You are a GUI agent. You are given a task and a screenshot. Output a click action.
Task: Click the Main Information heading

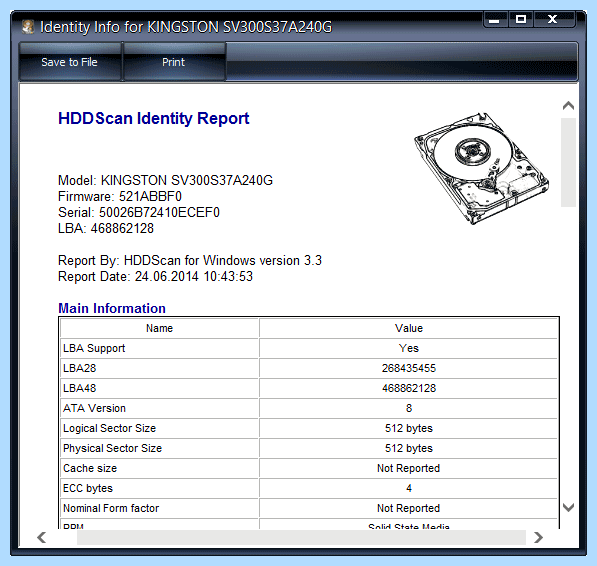pos(112,308)
